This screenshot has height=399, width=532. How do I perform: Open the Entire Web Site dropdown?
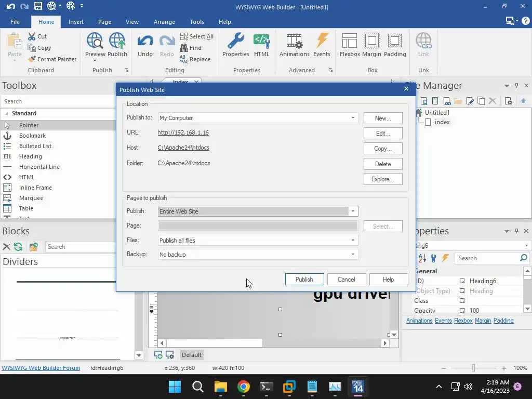pos(353,211)
